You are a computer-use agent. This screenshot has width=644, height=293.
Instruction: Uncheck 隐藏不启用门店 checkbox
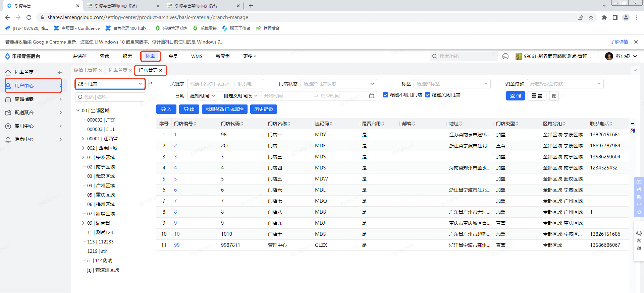385,95
